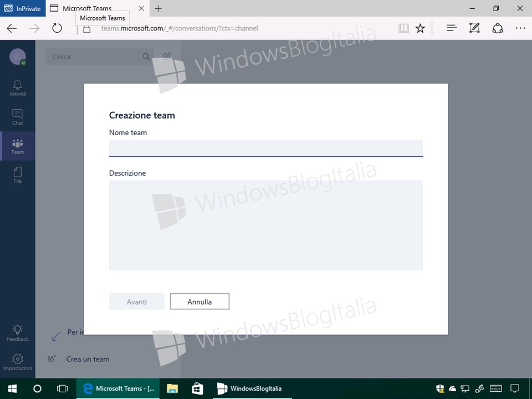Screen dimensions: 532x399
Task: Select the Microsoft Teams browser tab
Action: [96, 8]
